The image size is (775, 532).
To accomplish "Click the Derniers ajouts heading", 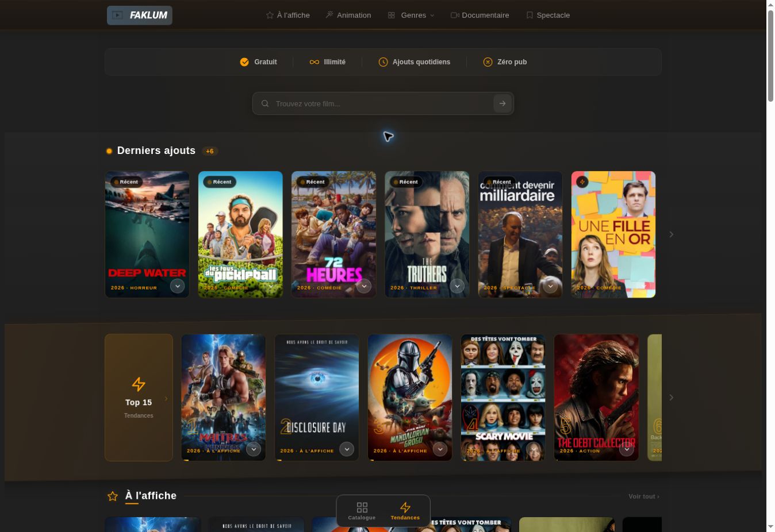I will (x=156, y=151).
